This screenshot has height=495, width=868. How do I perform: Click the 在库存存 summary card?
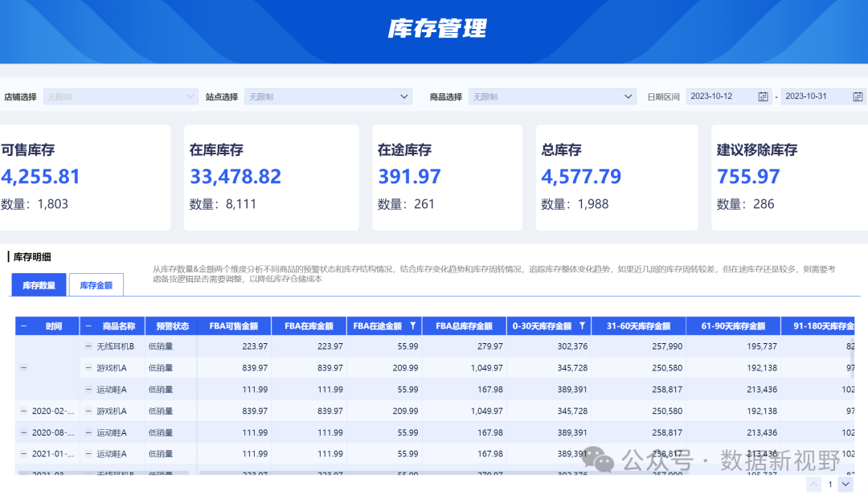pyautogui.click(x=271, y=178)
